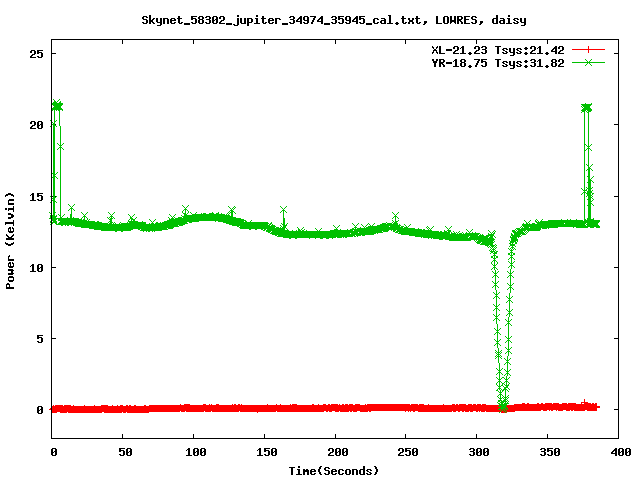Click the red XL legend line sample
The width and height of the screenshot is (640, 480).
point(588,50)
